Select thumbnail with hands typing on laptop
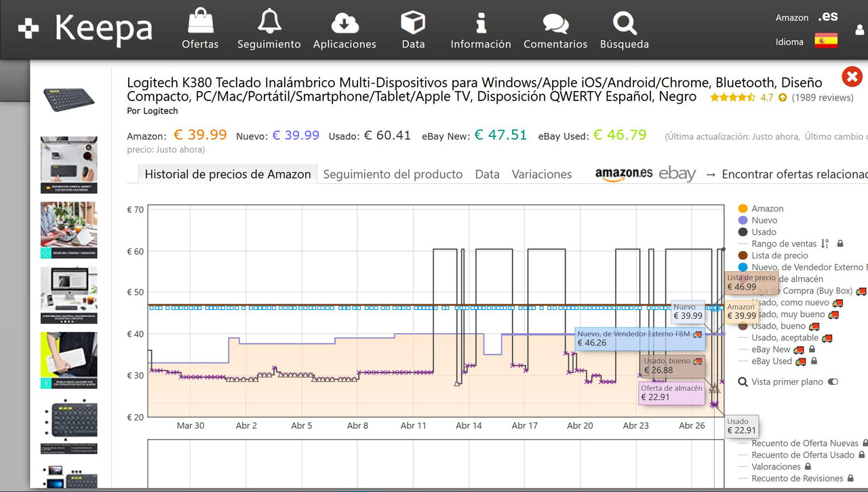This screenshot has width=868, height=492. tap(68, 230)
